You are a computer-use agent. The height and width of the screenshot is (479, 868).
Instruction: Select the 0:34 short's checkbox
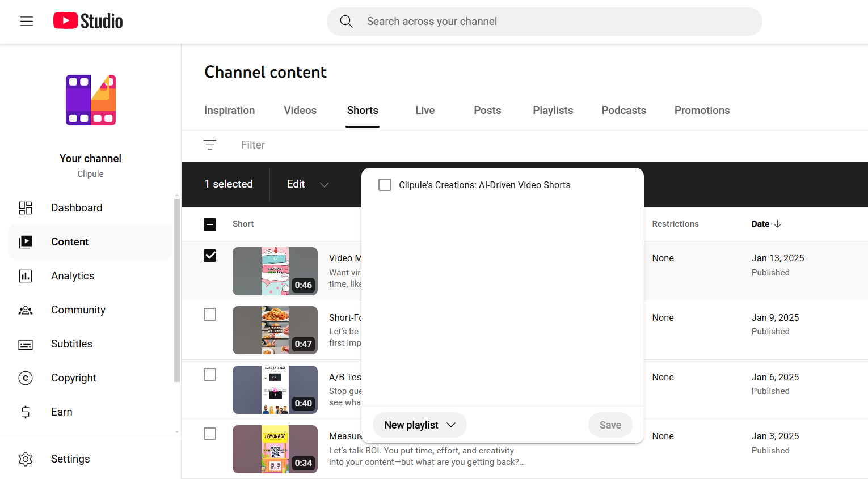[x=210, y=434]
